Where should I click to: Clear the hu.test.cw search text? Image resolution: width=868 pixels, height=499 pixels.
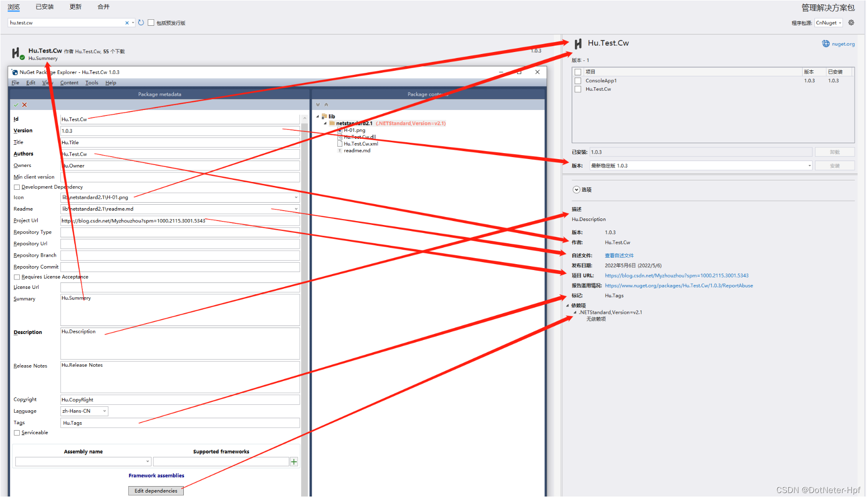coord(127,23)
